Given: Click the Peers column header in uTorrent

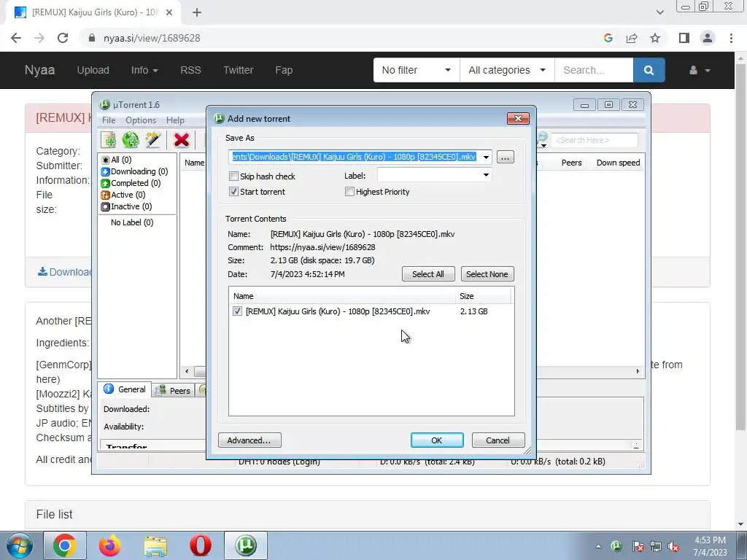Looking at the screenshot, I should pos(571,163).
